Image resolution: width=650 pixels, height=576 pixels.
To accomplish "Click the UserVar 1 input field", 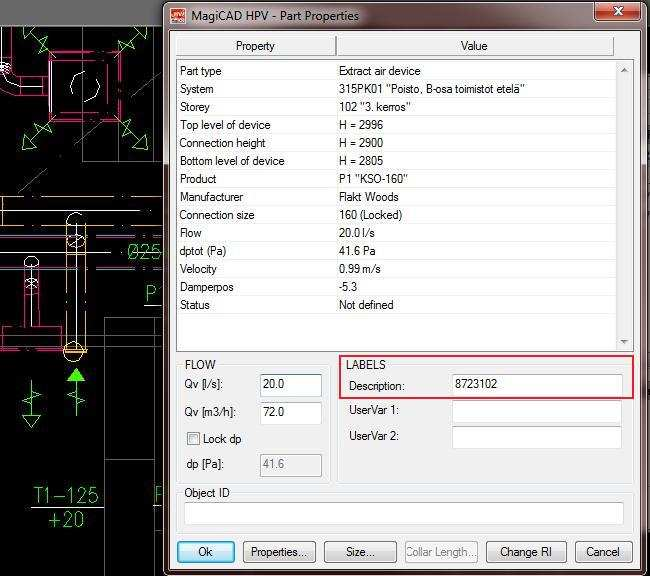I will pos(537,411).
